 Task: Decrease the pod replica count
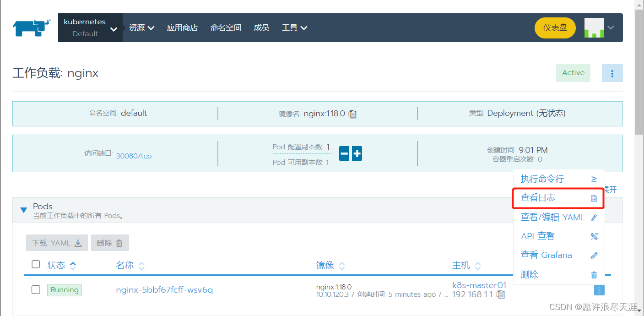coord(344,154)
